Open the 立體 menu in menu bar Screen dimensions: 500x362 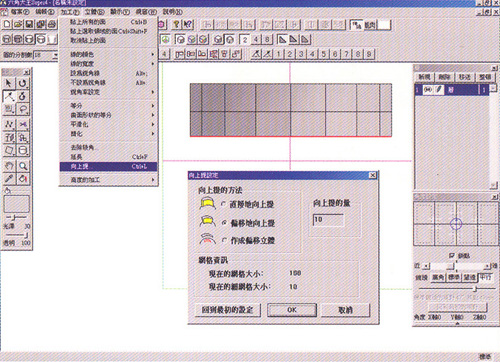[x=94, y=12]
